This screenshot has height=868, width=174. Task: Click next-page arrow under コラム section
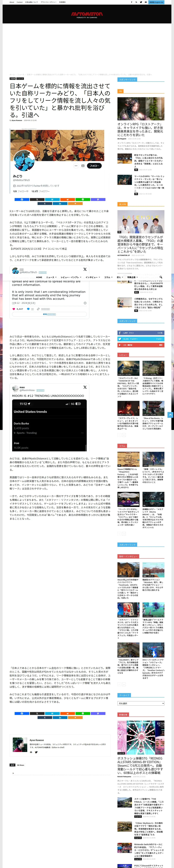[x=124, y=533]
